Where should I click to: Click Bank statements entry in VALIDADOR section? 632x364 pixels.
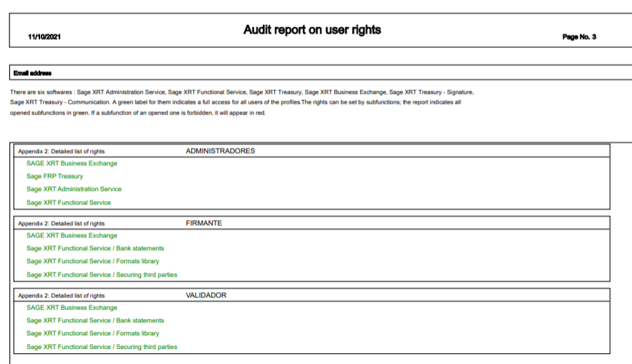coord(95,321)
